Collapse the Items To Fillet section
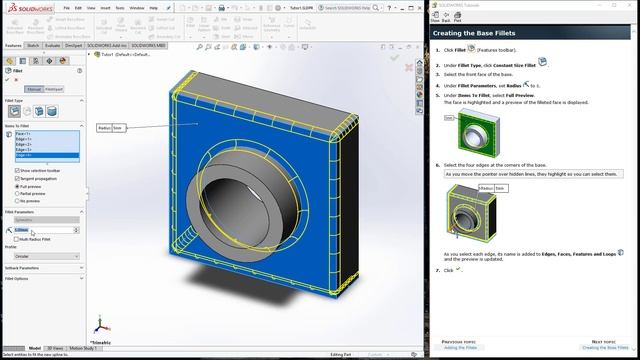The image size is (640, 360). pyautogui.click(x=81, y=126)
